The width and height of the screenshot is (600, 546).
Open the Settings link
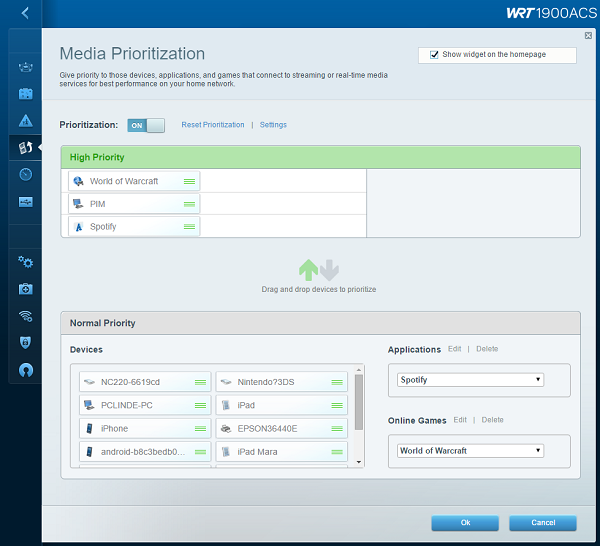pos(273,125)
